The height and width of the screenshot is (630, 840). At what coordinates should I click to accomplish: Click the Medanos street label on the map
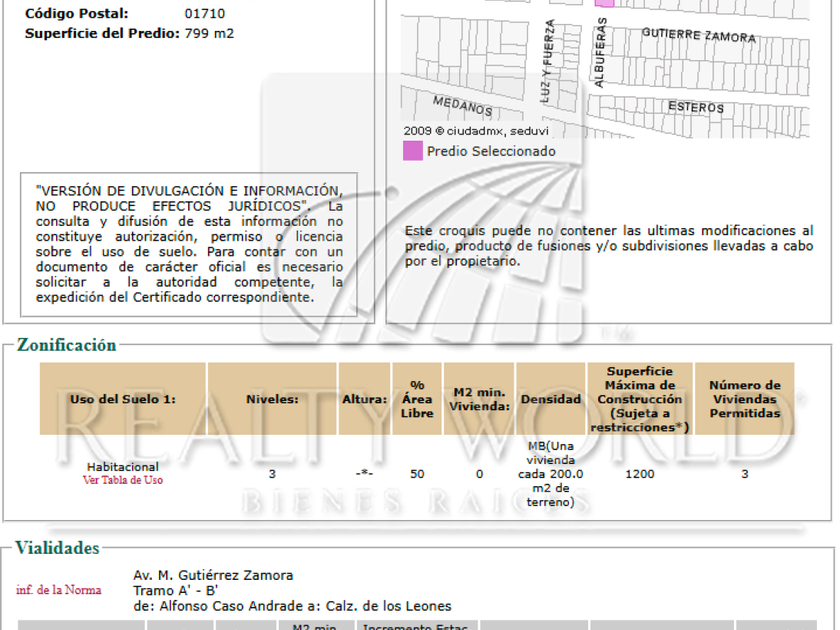click(x=462, y=104)
